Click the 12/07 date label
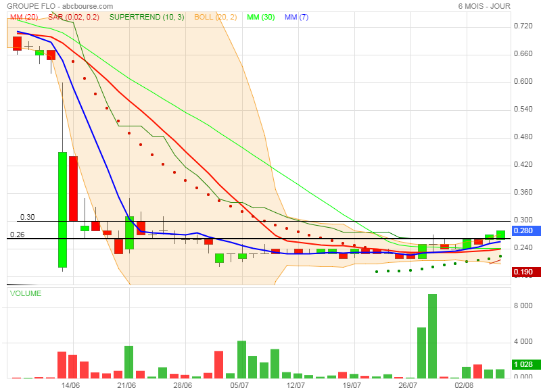 point(296,385)
